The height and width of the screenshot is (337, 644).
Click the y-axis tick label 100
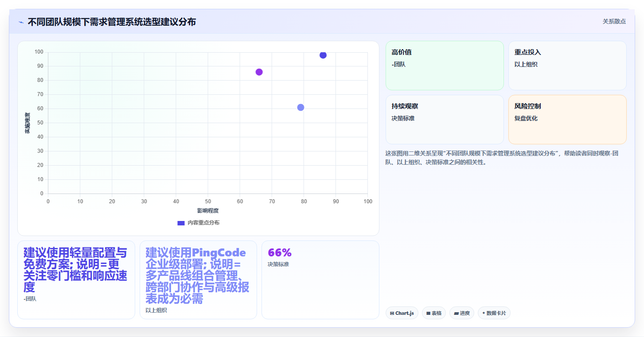point(39,52)
